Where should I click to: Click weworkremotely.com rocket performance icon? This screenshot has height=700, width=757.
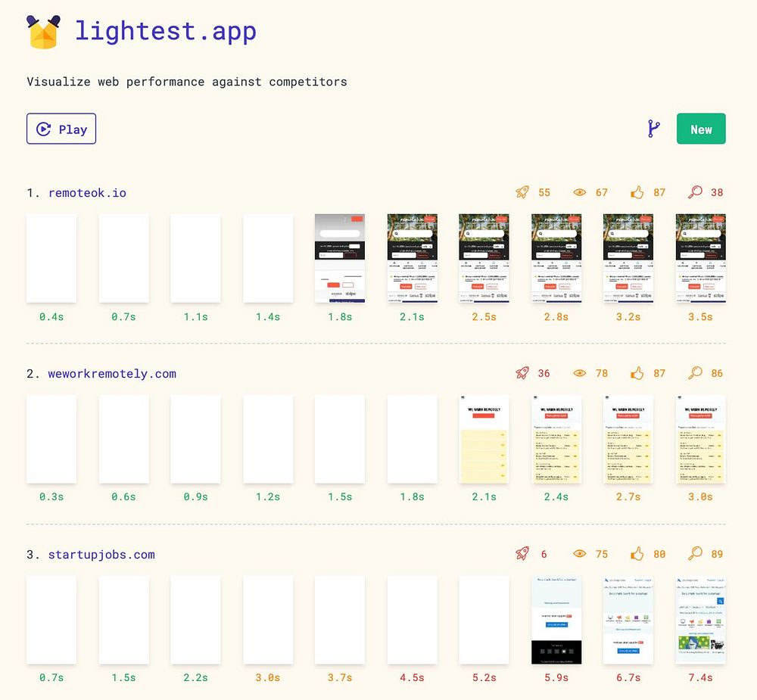click(522, 373)
